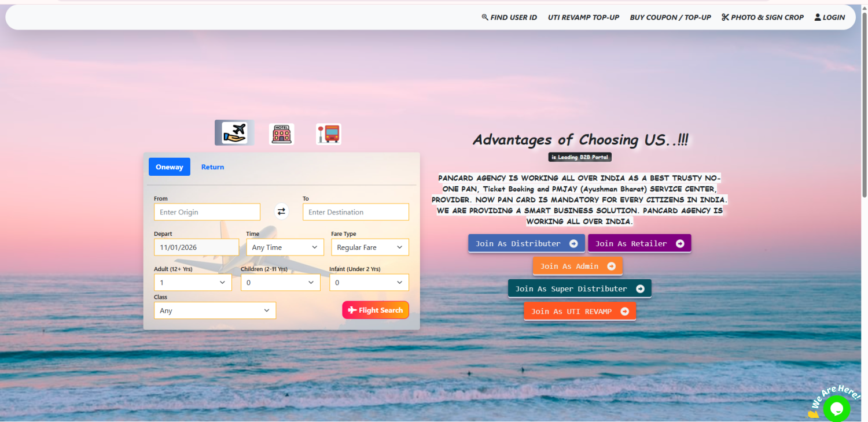The width and height of the screenshot is (868, 422).
Task: Choose Join As UTI REVAMP
Action: click(x=580, y=311)
